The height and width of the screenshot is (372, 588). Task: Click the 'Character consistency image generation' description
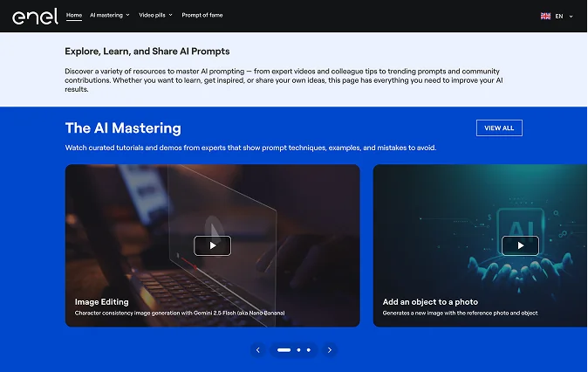point(180,313)
